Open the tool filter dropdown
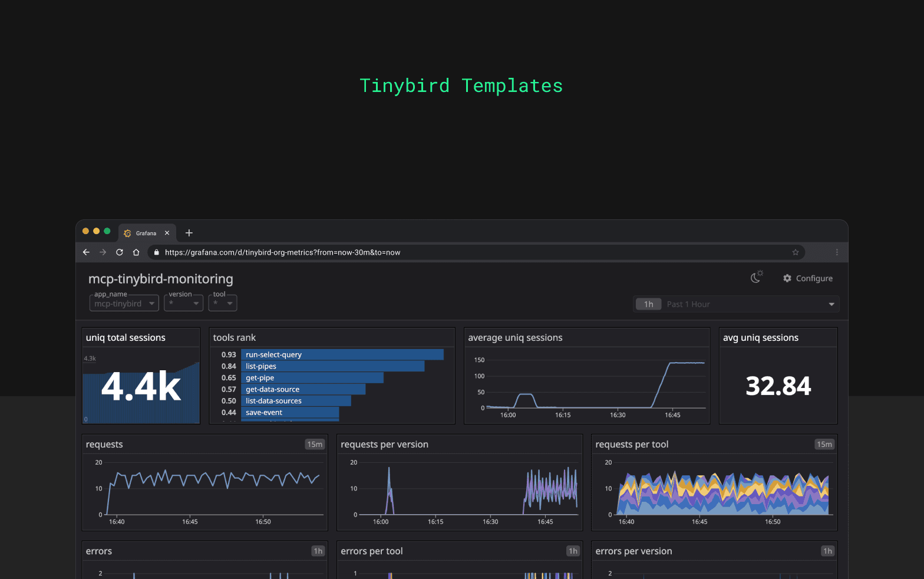The image size is (924, 579). pos(223,303)
